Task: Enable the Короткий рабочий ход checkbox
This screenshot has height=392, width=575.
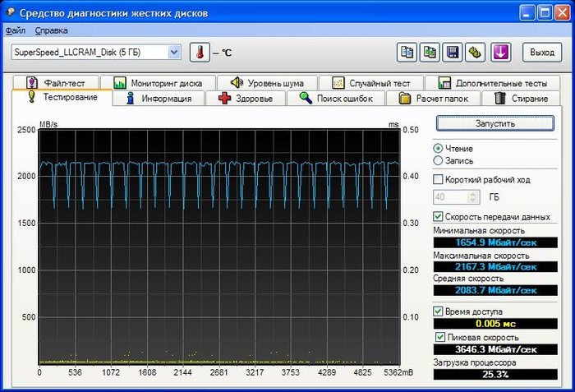Action: pyautogui.click(x=438, y=179)
